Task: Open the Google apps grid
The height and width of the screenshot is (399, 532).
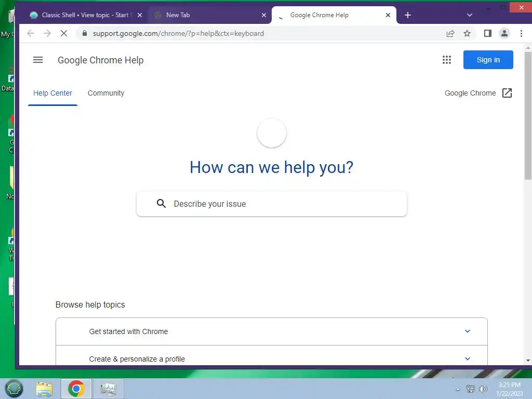Action: coord(446,60)
